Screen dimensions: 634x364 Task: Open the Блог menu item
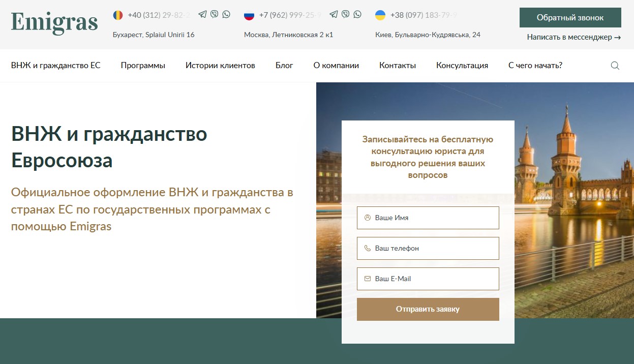tap(284, 66)
